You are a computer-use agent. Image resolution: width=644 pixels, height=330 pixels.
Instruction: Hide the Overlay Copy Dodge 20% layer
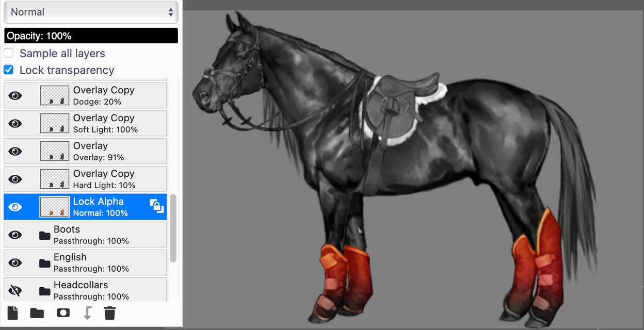coord(15,95)
